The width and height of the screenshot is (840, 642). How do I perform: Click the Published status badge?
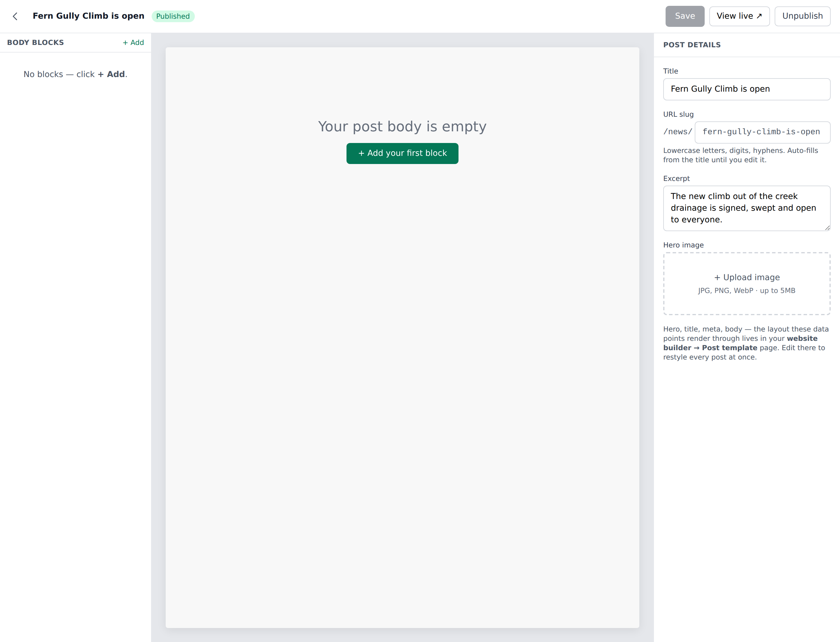[x=173, y=16]
